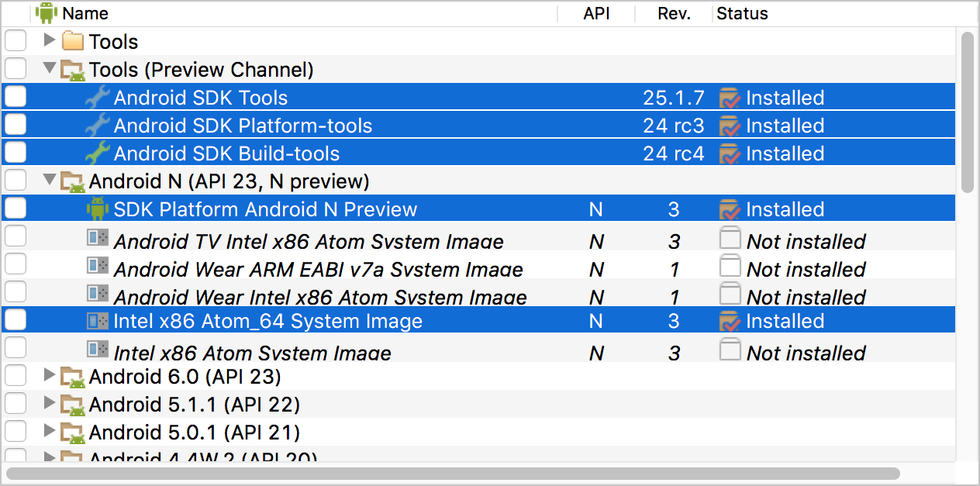Click the wrench icon beside Android SDK Tools
The image size is (980, 486).
click(98, 98)
